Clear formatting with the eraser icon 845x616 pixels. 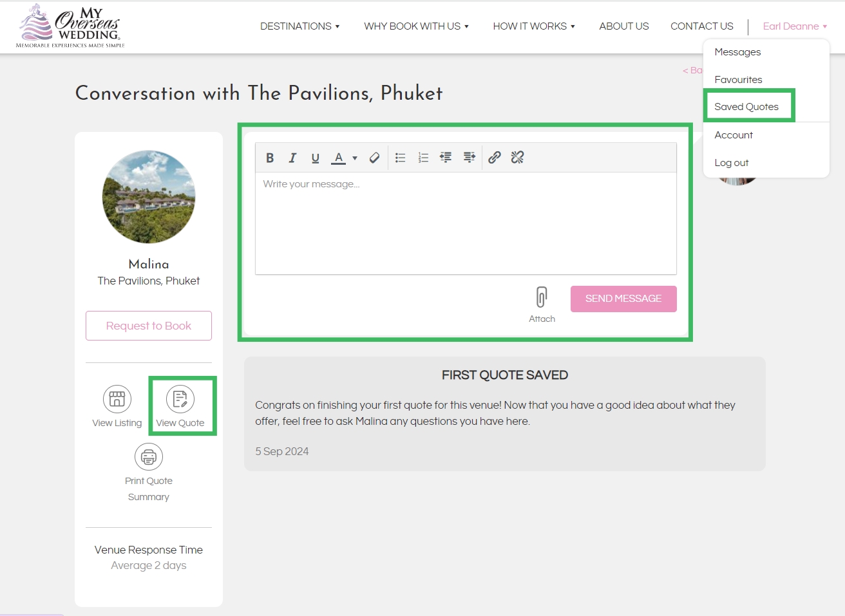(374, 158)
